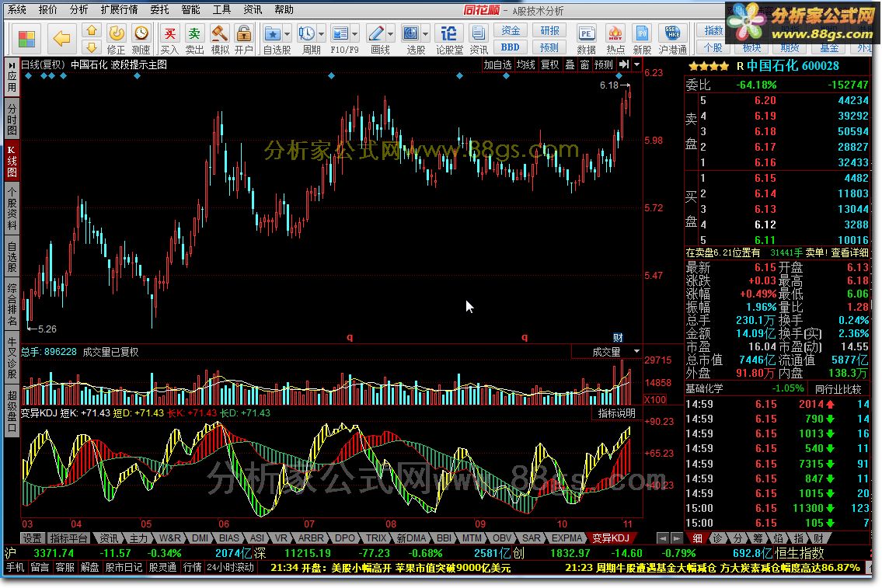Click the 个股 button in toolbar
The width and height of the screenshot is (882, 588).
[713, 48]
